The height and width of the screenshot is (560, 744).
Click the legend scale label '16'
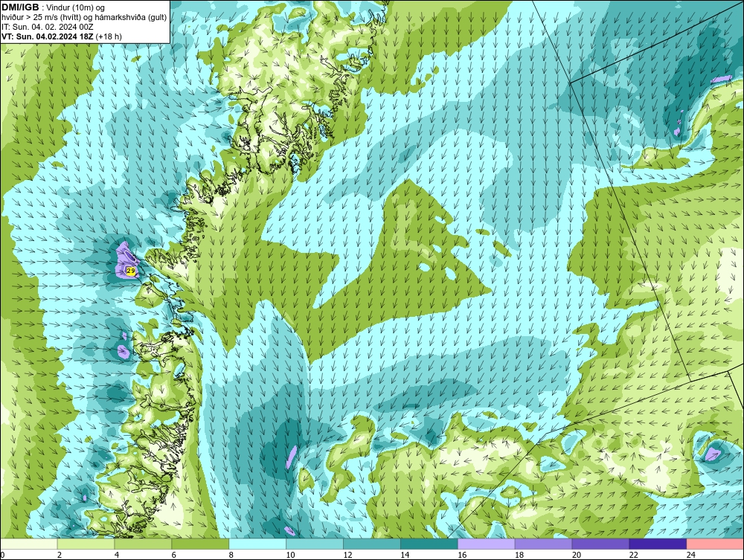point(462,555)
